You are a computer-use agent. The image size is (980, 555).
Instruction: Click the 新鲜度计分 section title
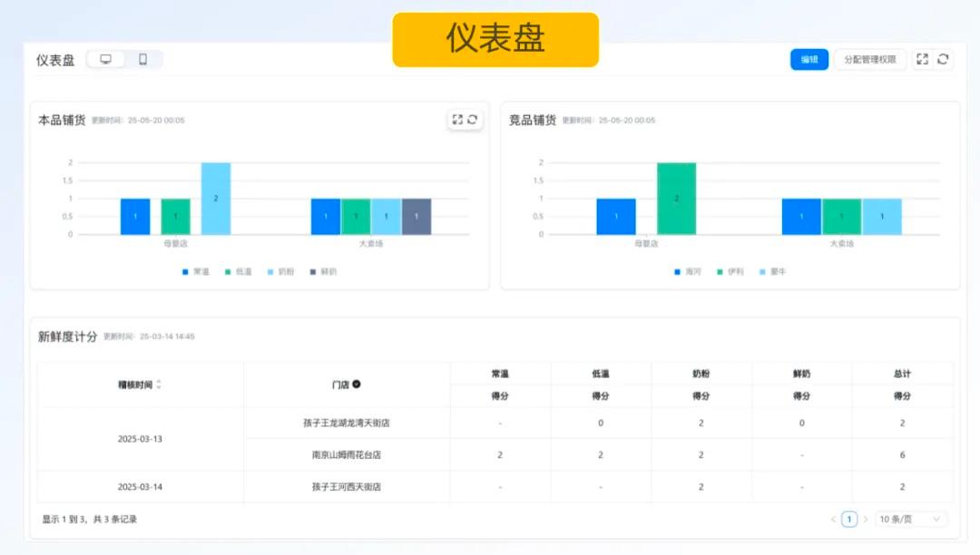pyautogui.click(x=68, y=336)
